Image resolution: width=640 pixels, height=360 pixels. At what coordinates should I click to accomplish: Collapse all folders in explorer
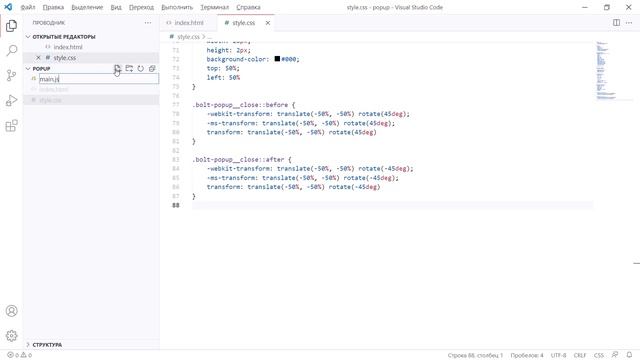[x=152, y=69]
